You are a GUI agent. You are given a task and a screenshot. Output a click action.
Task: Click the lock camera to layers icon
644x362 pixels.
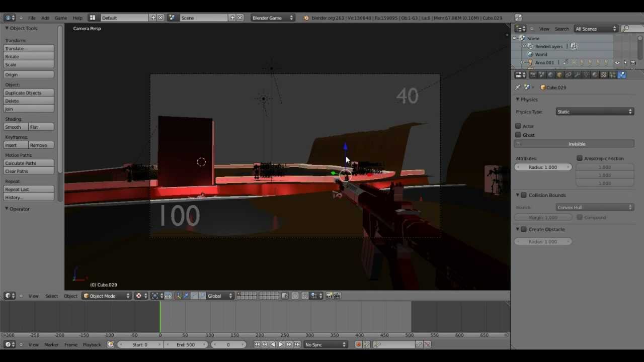[285, 296]
